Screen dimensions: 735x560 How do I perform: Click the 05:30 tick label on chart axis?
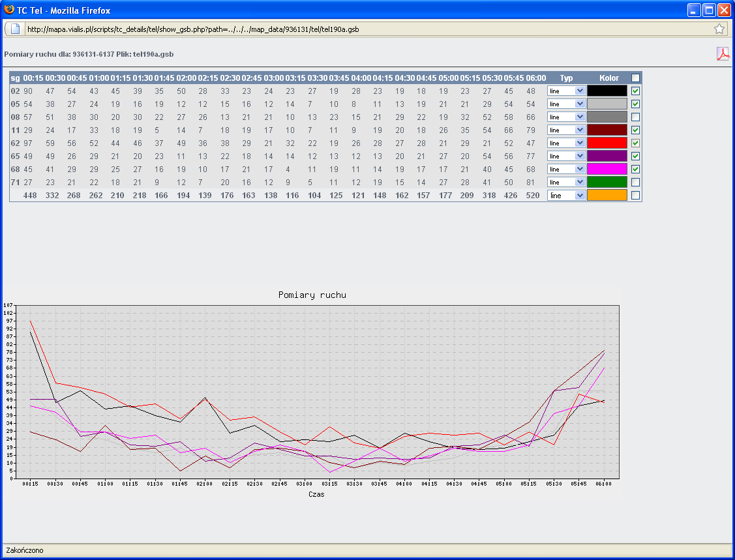[x=554, y=484]
